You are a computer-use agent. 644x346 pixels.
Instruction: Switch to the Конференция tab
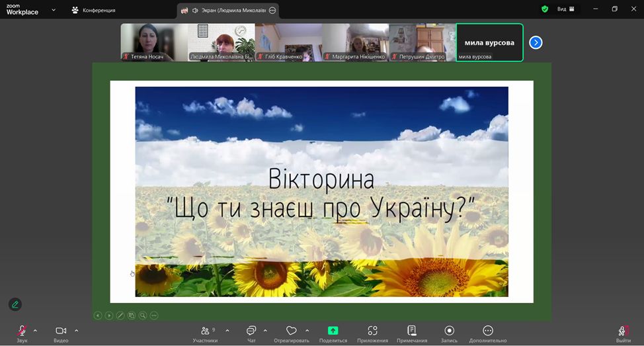pos(93,11)
